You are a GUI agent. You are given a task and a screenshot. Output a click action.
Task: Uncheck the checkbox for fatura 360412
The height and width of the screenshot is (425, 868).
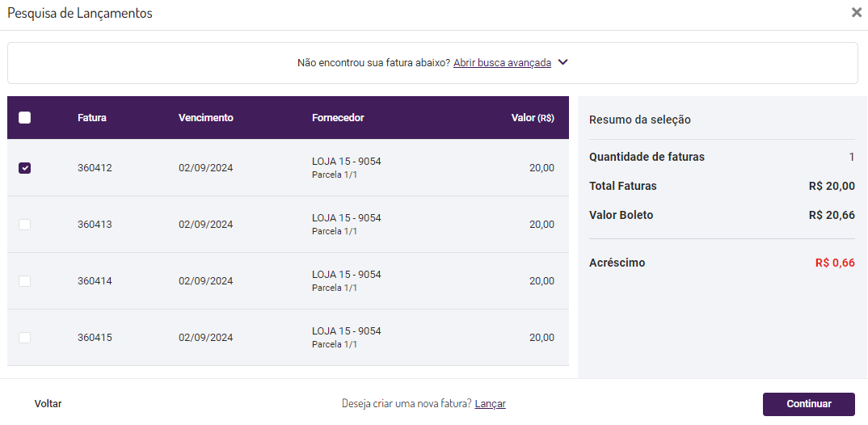click(24, 168)
